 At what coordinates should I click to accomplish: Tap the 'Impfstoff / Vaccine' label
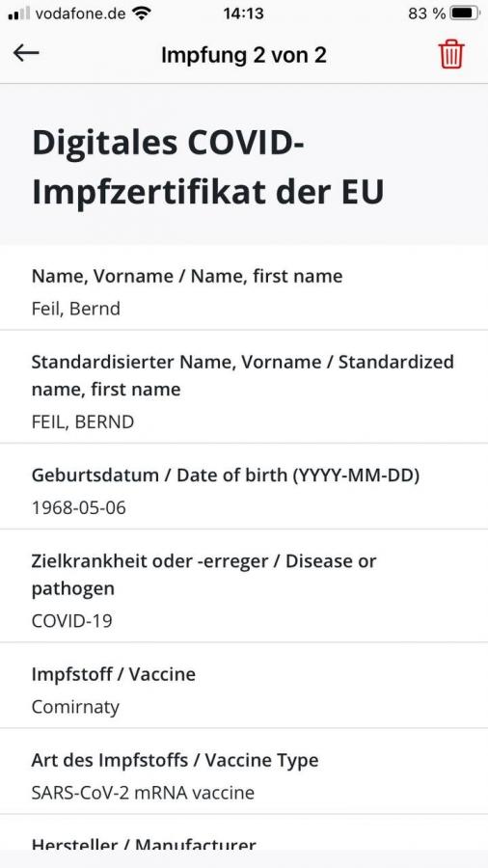(x=114, y=674)
